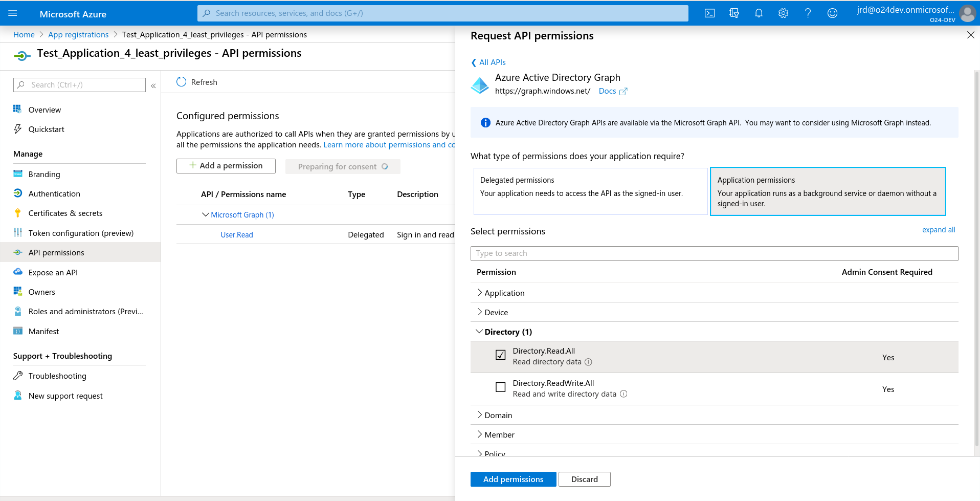Screen dimensions: 980x501
Task: Expand the Domain permissions group
Action: coord(480,415)
